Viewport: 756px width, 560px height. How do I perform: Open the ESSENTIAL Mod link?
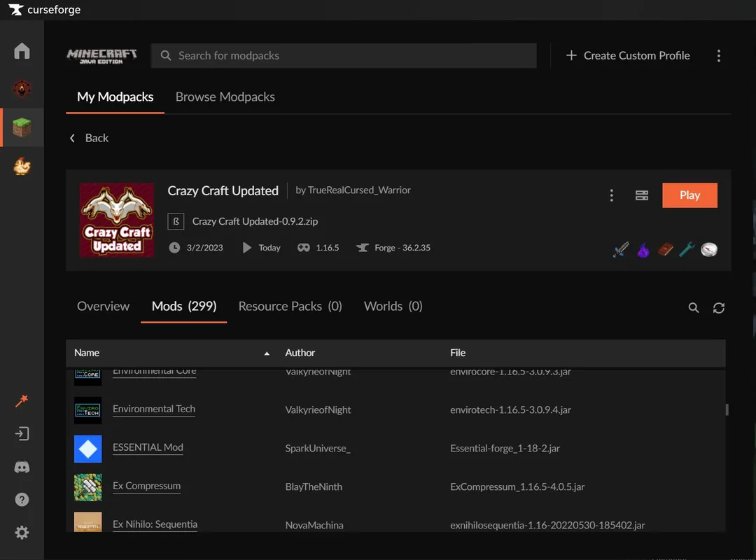(148, 447)
